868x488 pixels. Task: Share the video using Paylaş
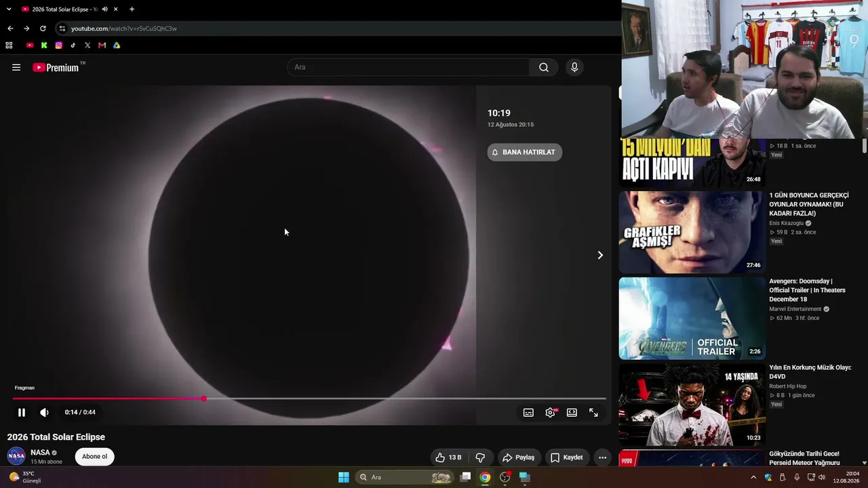coord(518,457)
